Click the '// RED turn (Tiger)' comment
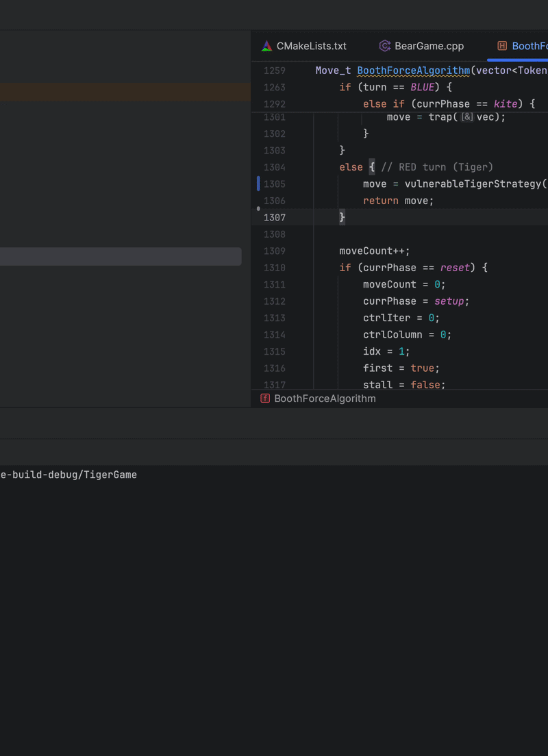This screenshot has height=756, width=548. [437, 167]
